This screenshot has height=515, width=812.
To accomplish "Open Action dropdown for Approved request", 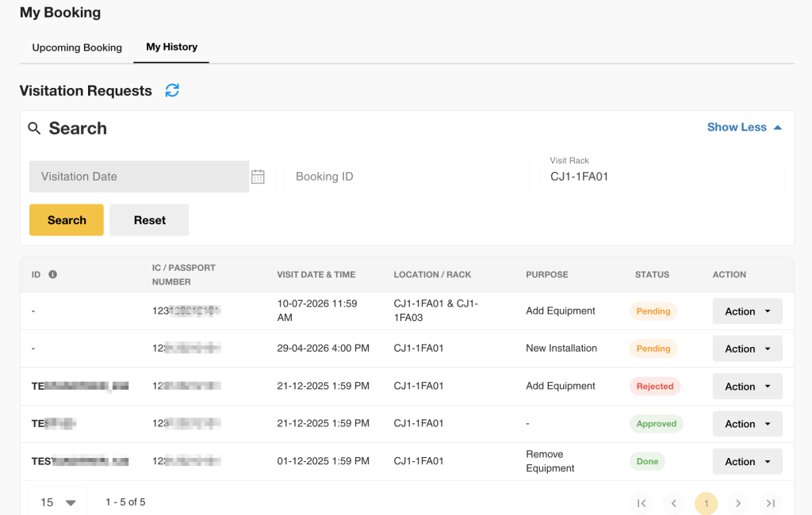I will tap(747, 424).
